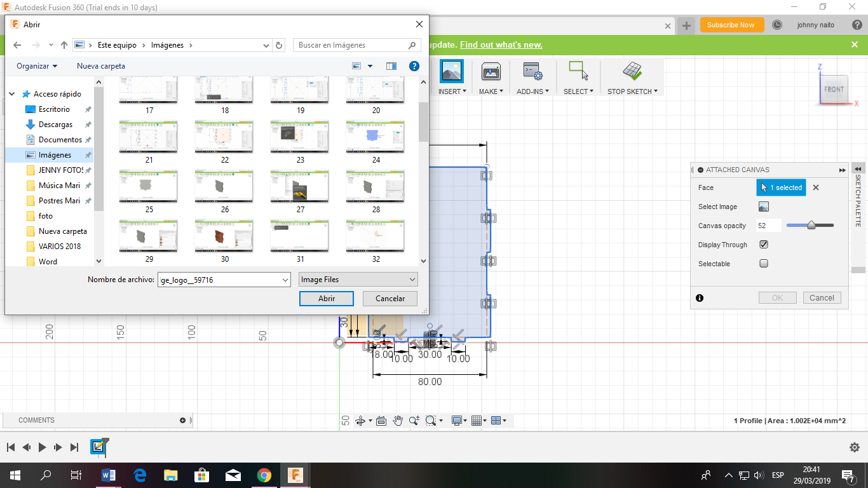Click the Stop Sketch icon
The height and width of the screenshot is (488, 868).
[x=632, y=71]
